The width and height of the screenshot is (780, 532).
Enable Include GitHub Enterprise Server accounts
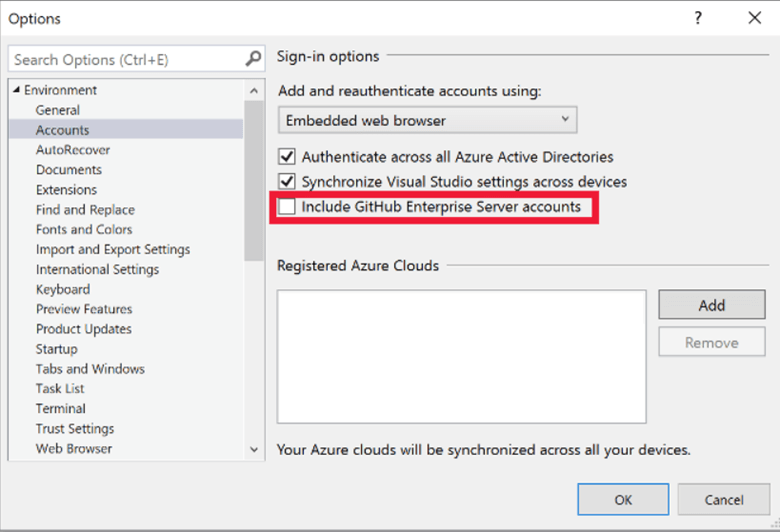tap(288, 207)
